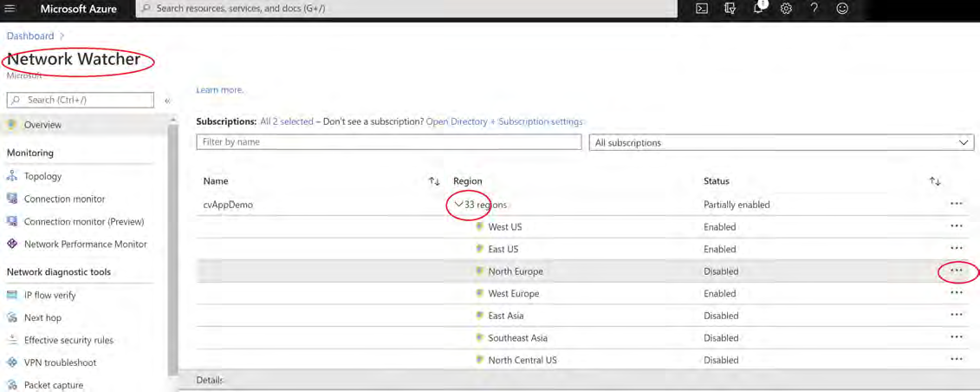Screen dimensions: 980x392
Task: Select the West US region row
Action: pos(583,227)
